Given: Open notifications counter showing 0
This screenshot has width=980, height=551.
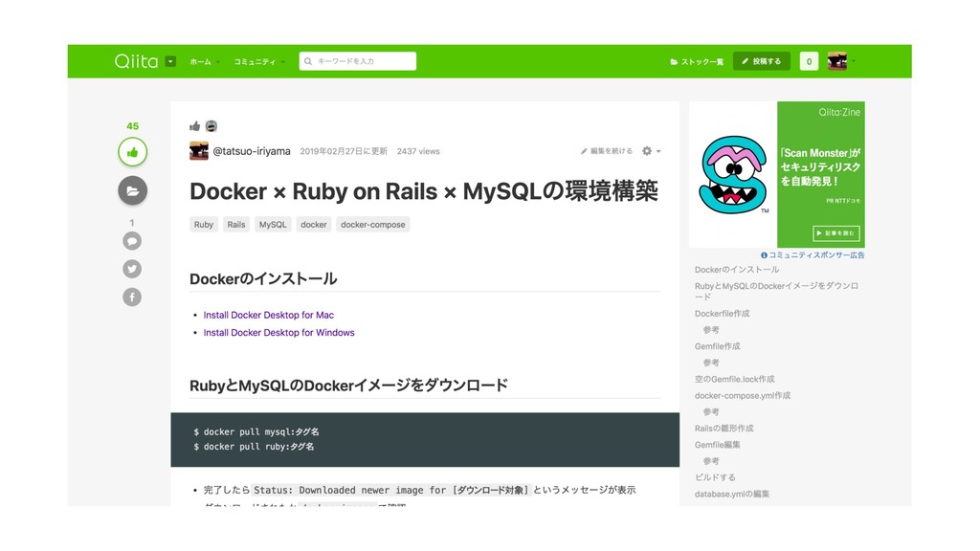Looking at the screenshot, I should click(809, 61).
